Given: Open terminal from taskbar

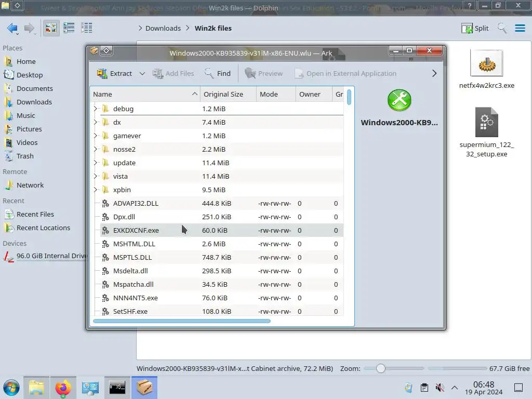Looking at the screenshot, I should 117,388.
